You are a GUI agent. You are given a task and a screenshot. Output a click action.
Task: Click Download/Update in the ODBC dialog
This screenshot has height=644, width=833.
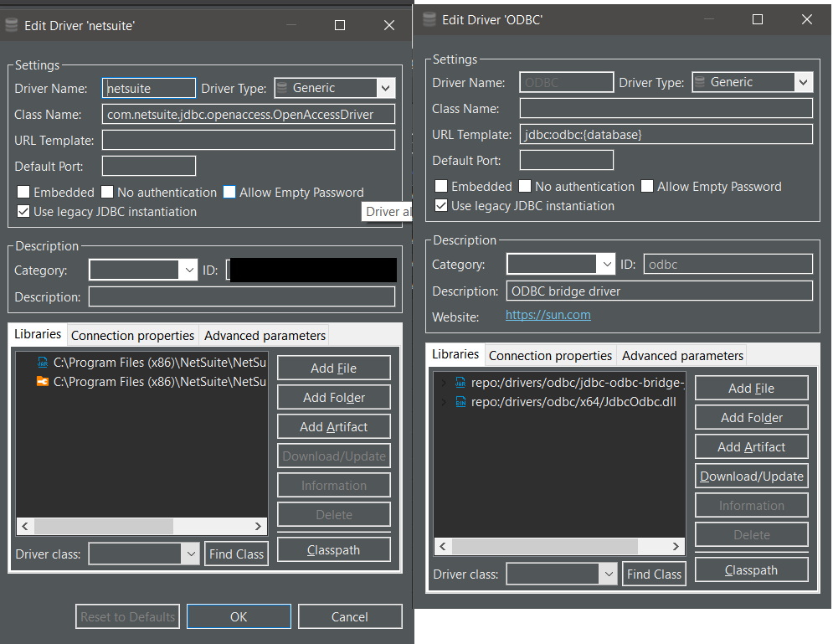(751, 476)
